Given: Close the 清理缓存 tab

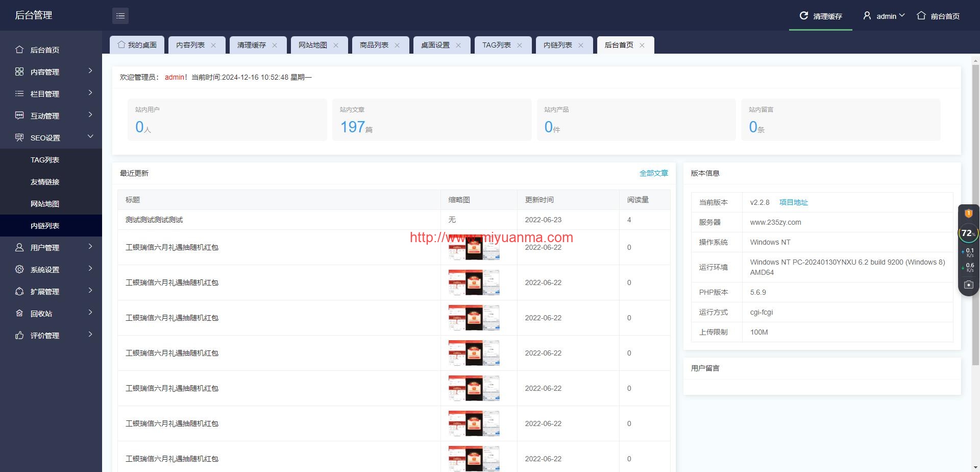Looking at the screenshot, I should coord(275,45).
